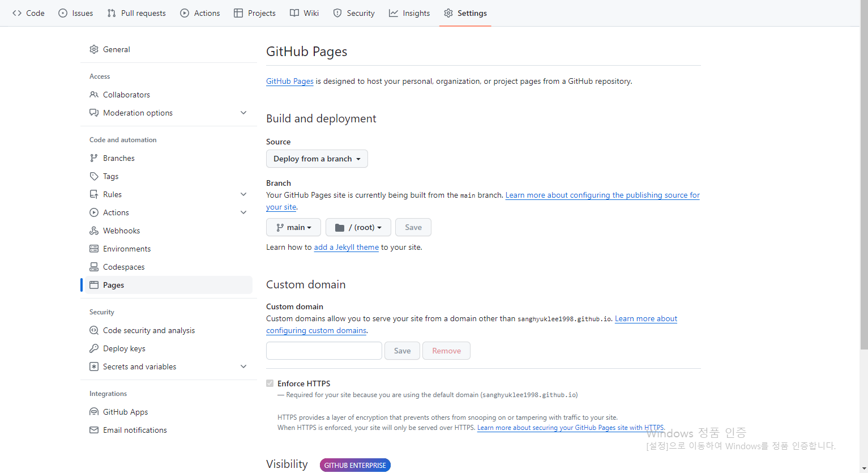Open the / (root) folder dropdown
This screenshot has height=473, width=868.
click(358, 227)
